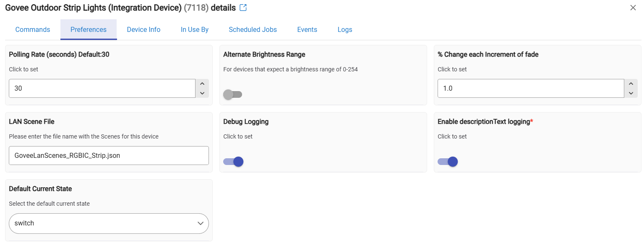Open device details in new window icon
Viewport: 644px width, 246px height.
tap(243, 8)
